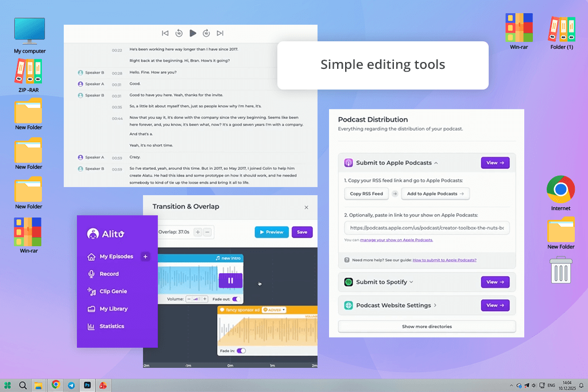Open My computer desktop icon
The width and height of the screenshot is (588, 392).
point(30,36)
